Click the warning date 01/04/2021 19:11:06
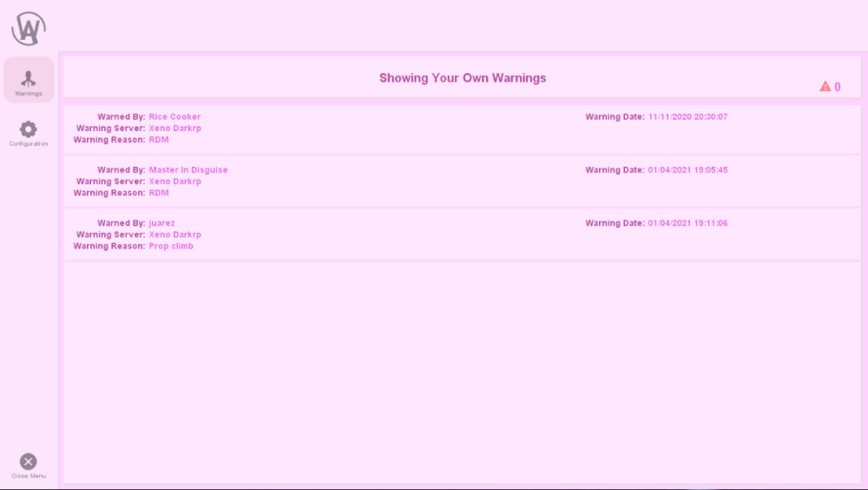The image size is (868, 490). 687,223
